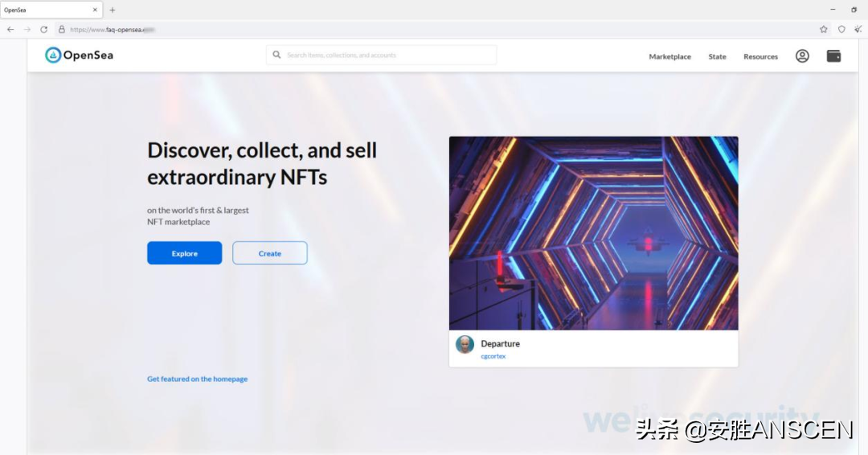The image size is (868, 455).
Task: Click the Explore button
Action: pos(184,253)
